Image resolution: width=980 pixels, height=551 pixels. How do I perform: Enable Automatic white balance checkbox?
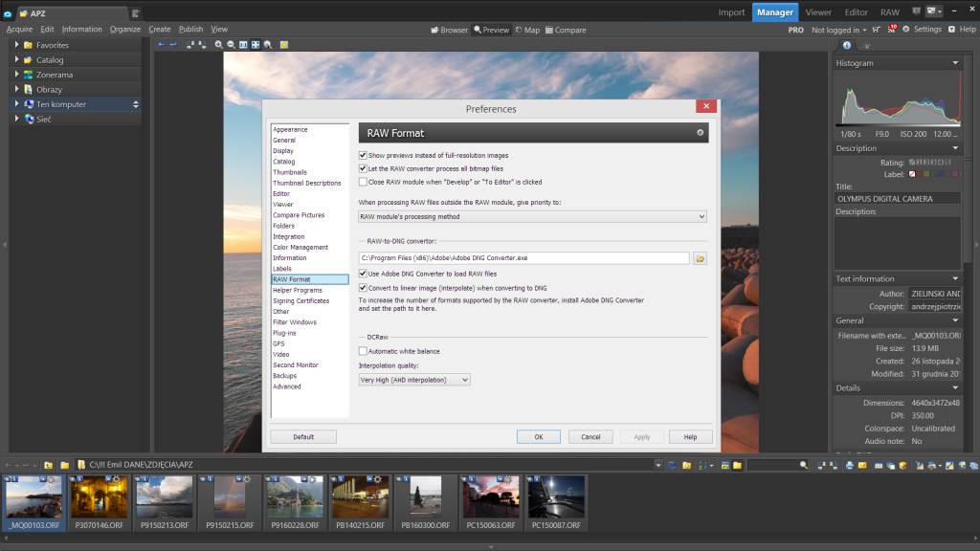tap(363, 351)
